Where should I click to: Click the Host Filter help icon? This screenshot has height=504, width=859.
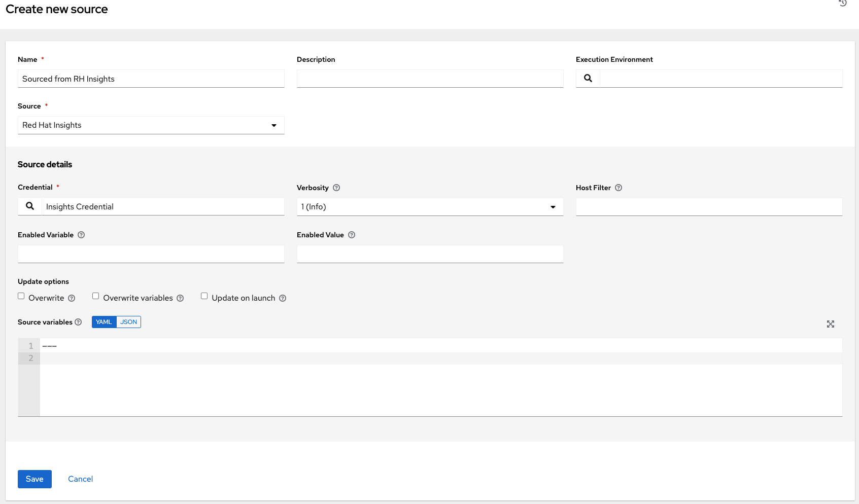(618, 188)
